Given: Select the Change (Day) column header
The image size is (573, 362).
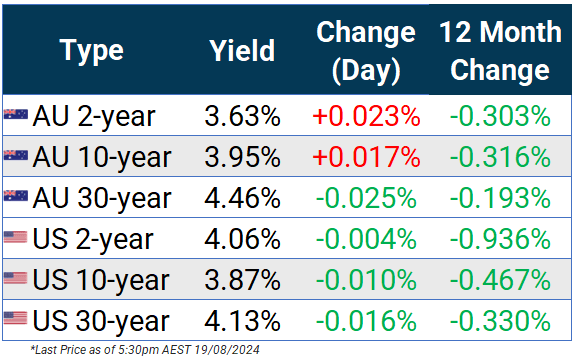Looking at the screenshot, I should tap(366, 51).
